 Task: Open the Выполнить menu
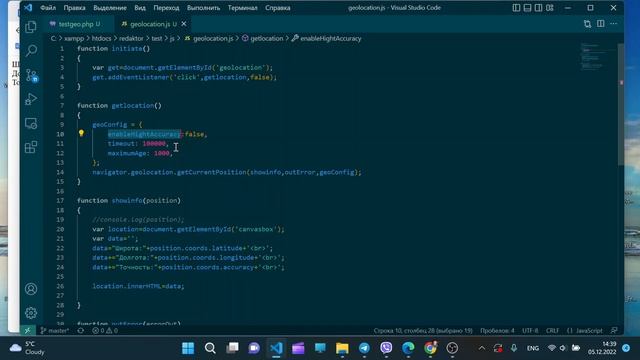(203, 8)
